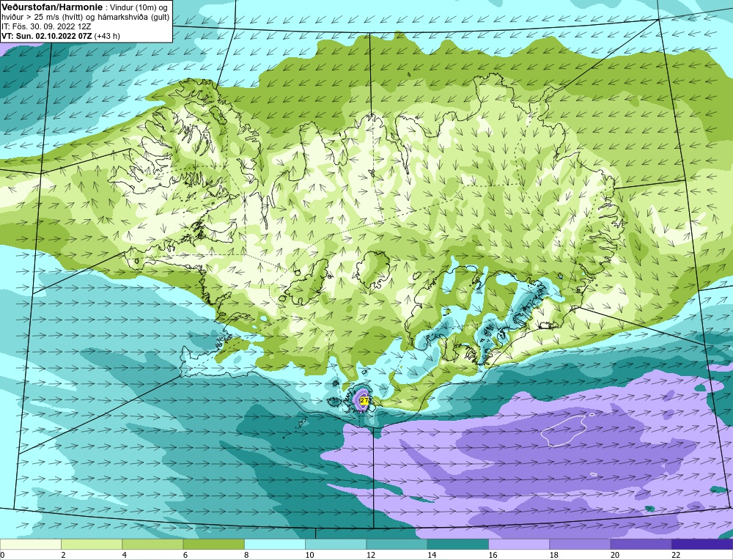Click the legend scale number '8'
The image size is (733, 560).
[246, 555]
